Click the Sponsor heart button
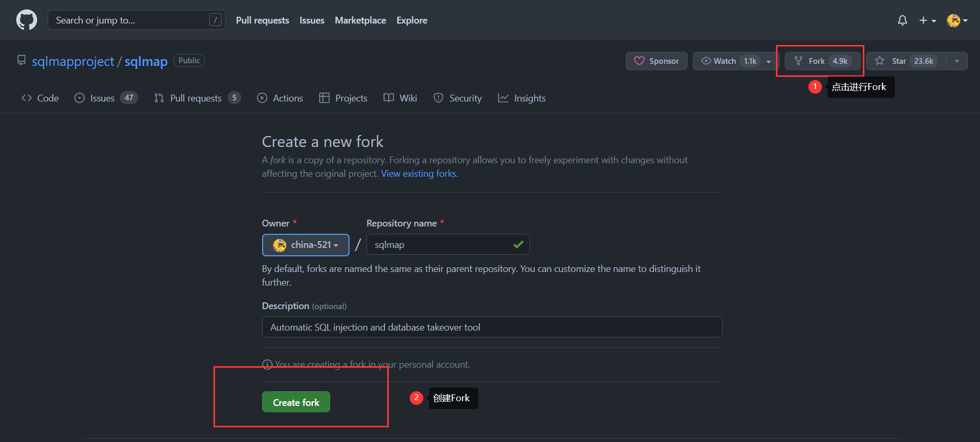The width and height of the screenshot is (980, 442). point(657,61)
